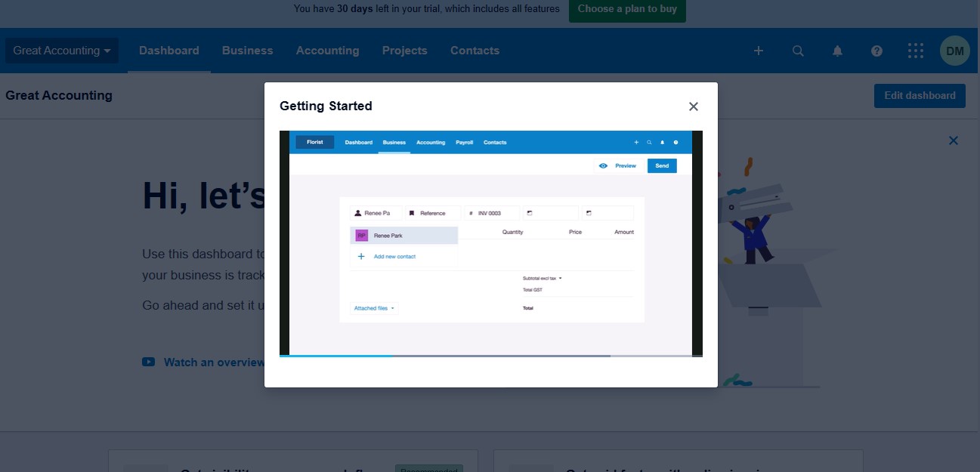Click the video progress bar

tap(491, 356)
